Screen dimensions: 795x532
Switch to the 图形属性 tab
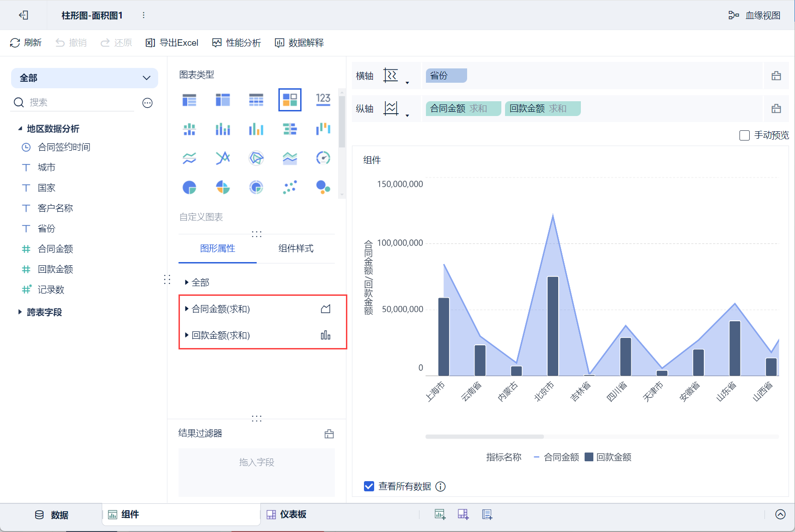(x=217, y=249)
